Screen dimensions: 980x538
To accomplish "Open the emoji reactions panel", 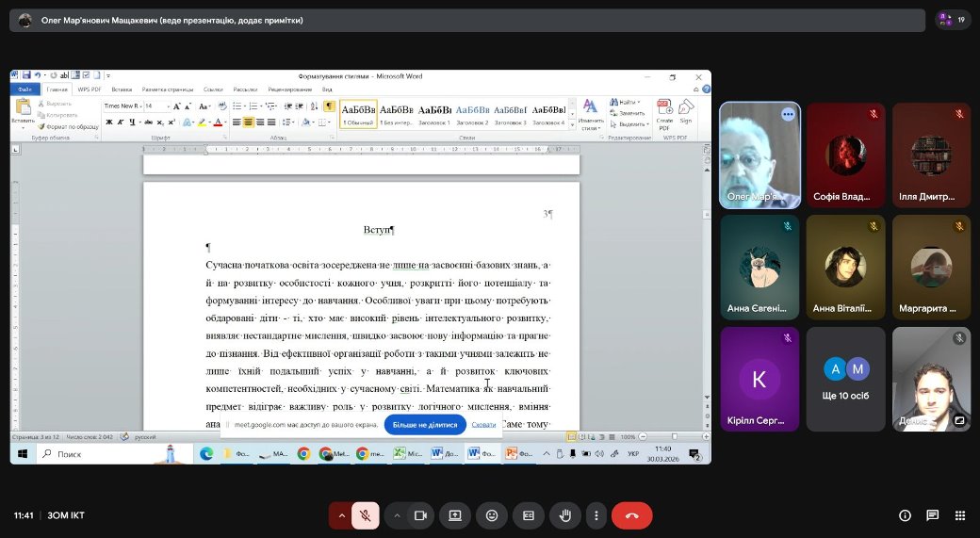I will pyautogui.click(x=492, y=515).
